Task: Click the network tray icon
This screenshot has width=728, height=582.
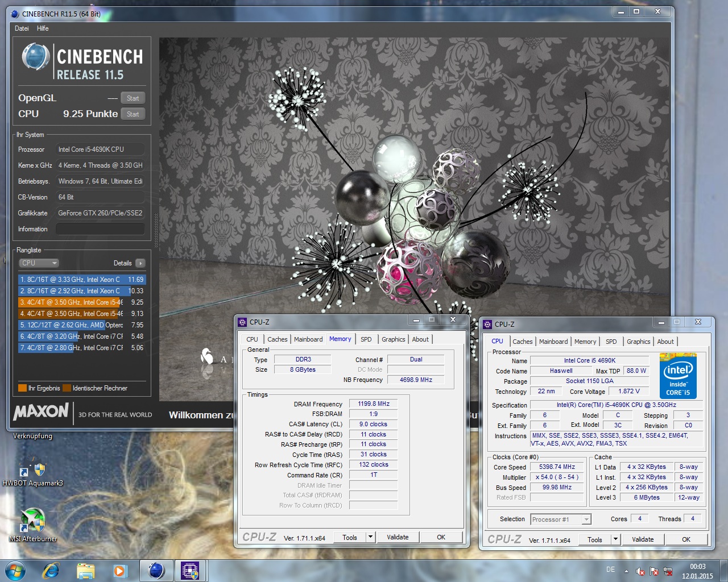Action: (x=668, y=571)
